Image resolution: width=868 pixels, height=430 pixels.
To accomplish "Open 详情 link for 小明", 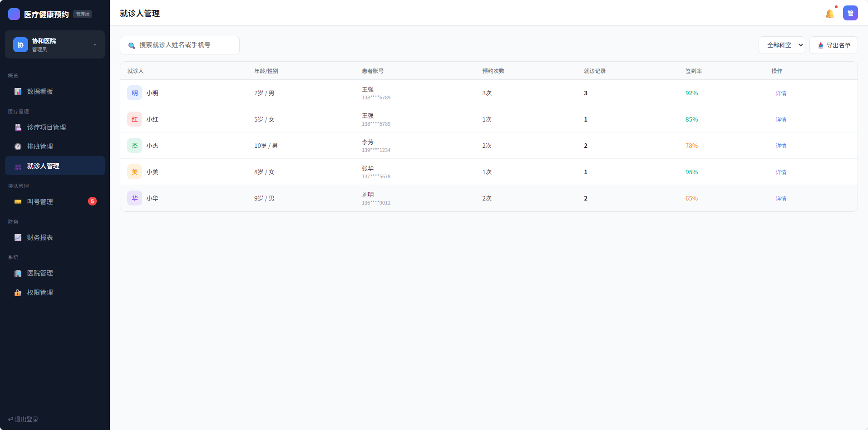I will pyautogui.click(x=780, y=93).
